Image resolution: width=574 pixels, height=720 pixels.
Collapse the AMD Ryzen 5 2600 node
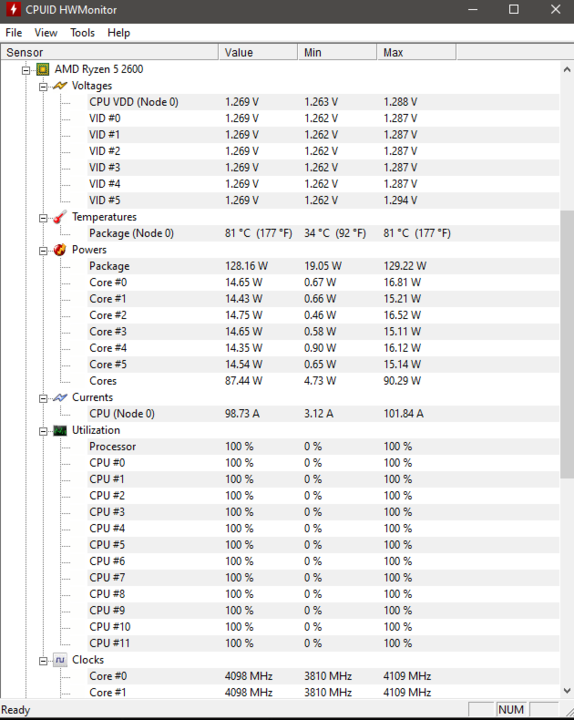[26, 70]
